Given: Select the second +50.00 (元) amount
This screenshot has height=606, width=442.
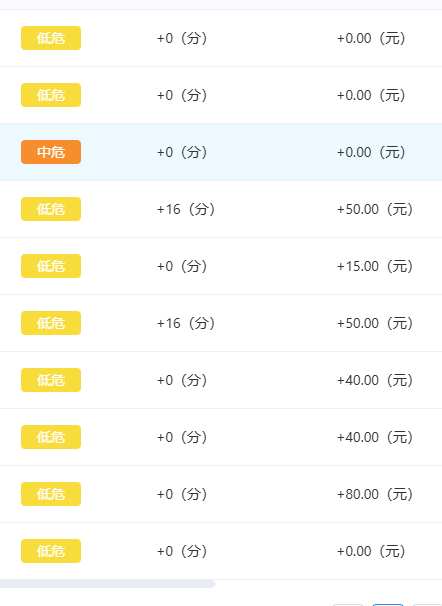Looking at the screenshot, I should 375,323.
